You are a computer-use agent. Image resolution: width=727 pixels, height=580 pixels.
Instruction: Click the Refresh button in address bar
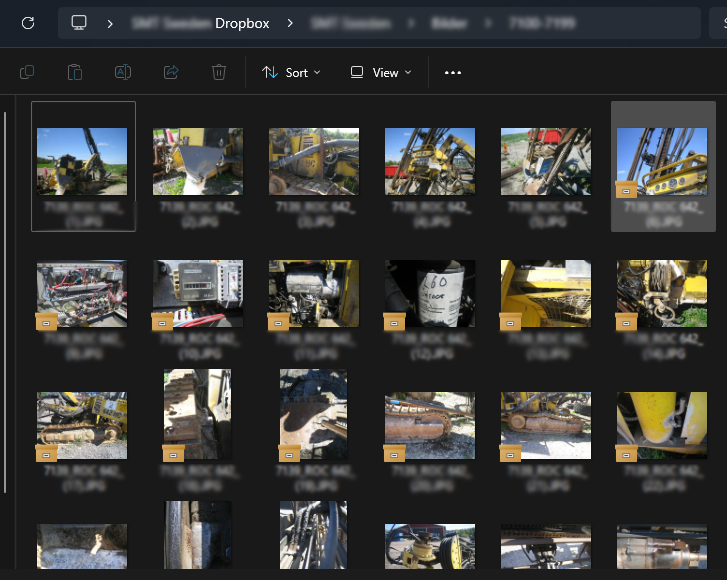[x=28, y=23]
